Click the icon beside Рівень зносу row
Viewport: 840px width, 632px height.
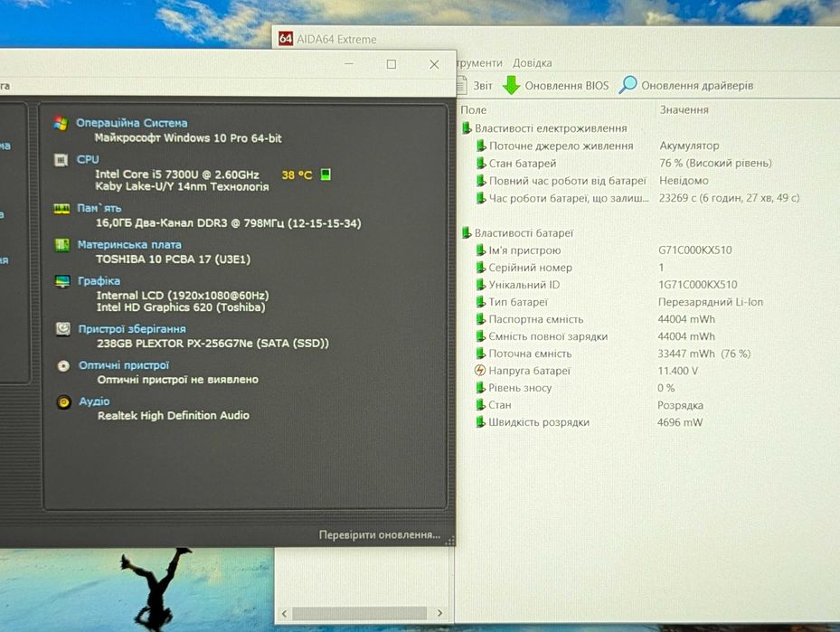tap(480, 387)
